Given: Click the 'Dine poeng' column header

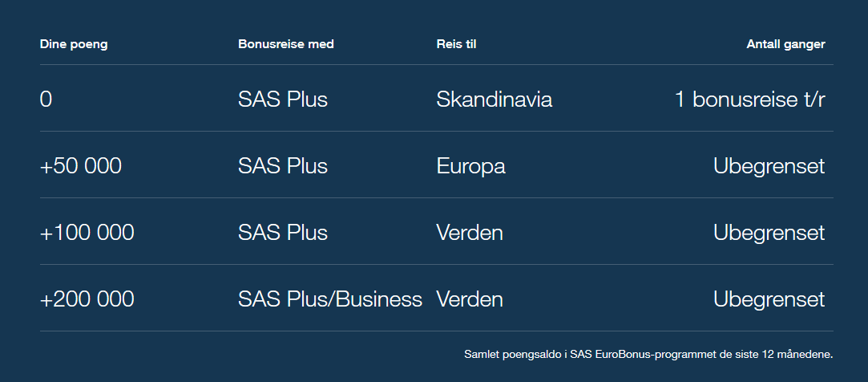Looking at the screenshot, I should tap(74, 44).
